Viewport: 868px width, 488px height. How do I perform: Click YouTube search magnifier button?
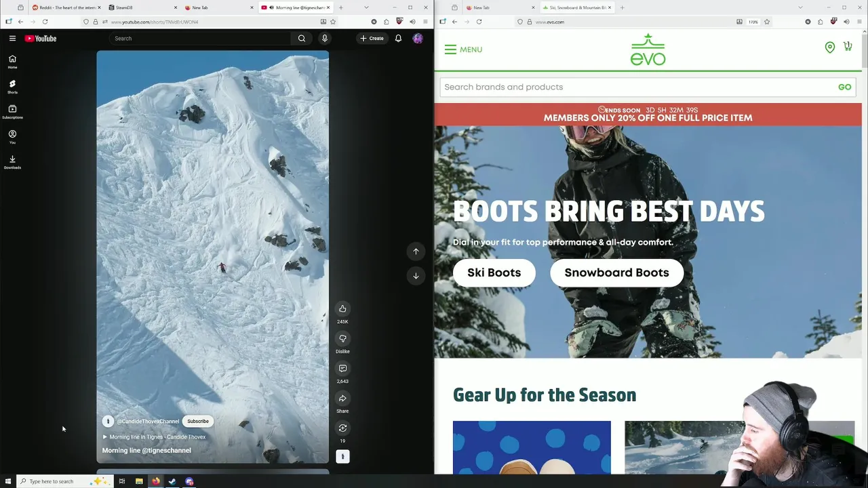pyautogui.click(x=302, y=39)
